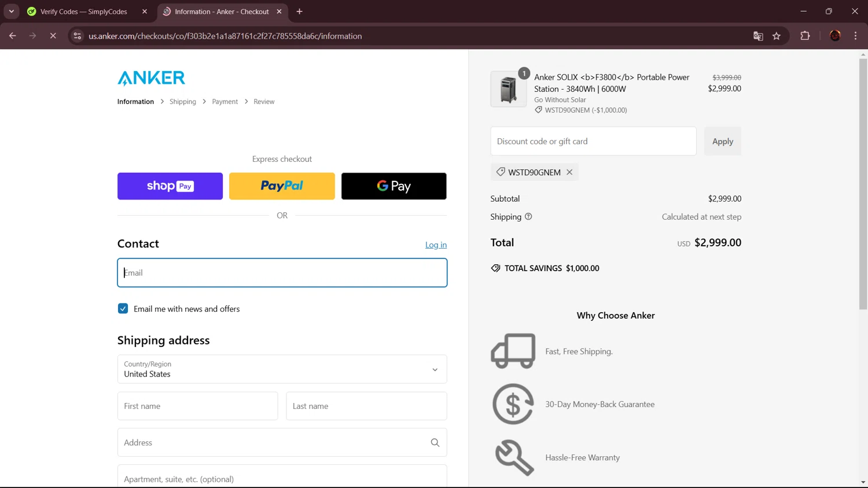Open the browser profile avatar
The image size is (868, 488).
point(835,36)
